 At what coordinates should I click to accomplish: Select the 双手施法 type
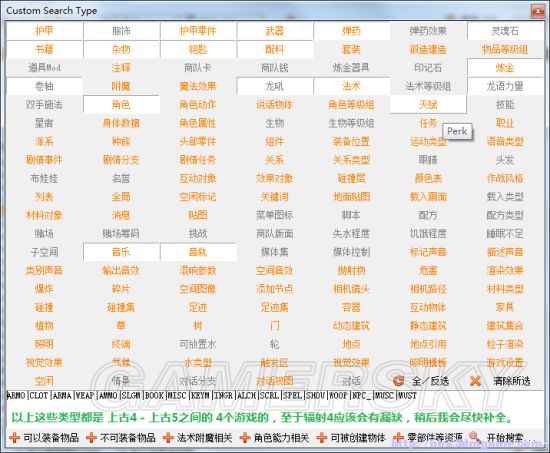tap(44, 105)
